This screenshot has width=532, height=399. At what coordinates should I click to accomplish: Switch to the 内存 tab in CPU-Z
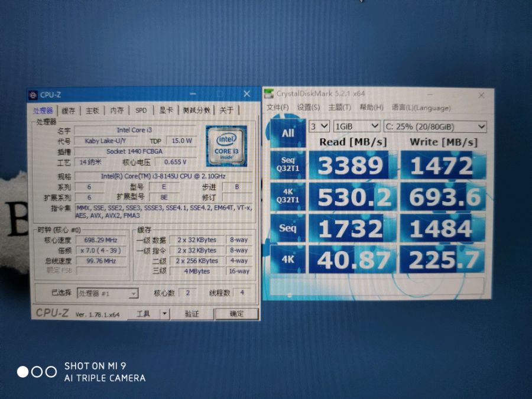[x=117, y=111]
